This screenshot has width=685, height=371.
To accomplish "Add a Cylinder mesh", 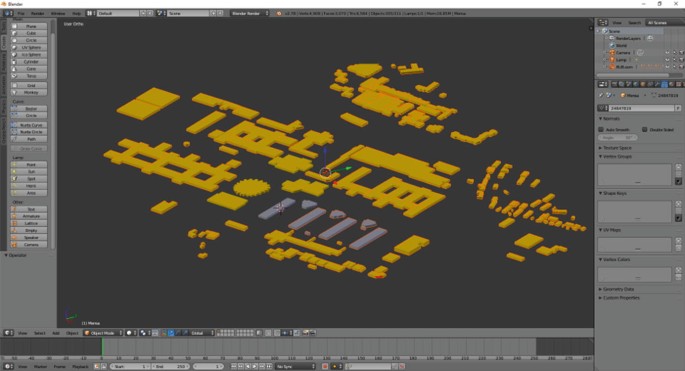I will point(29,62).
